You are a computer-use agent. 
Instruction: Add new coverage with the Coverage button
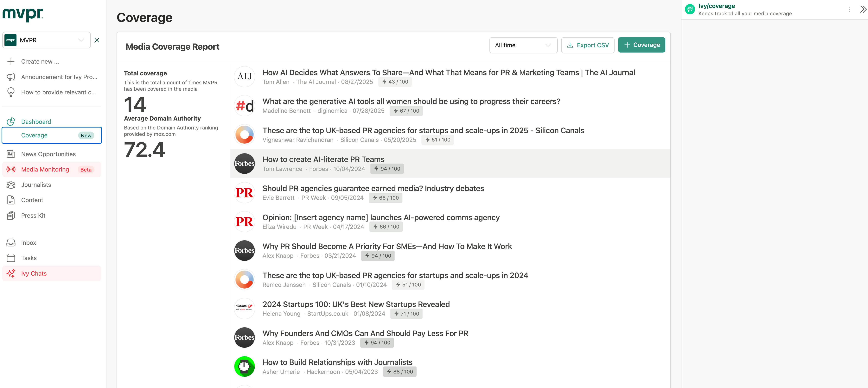click(x=641, y=45)
